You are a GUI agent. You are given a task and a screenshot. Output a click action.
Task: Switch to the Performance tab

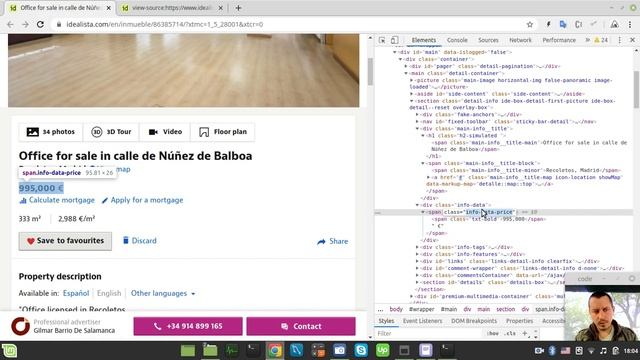(559, 40)
